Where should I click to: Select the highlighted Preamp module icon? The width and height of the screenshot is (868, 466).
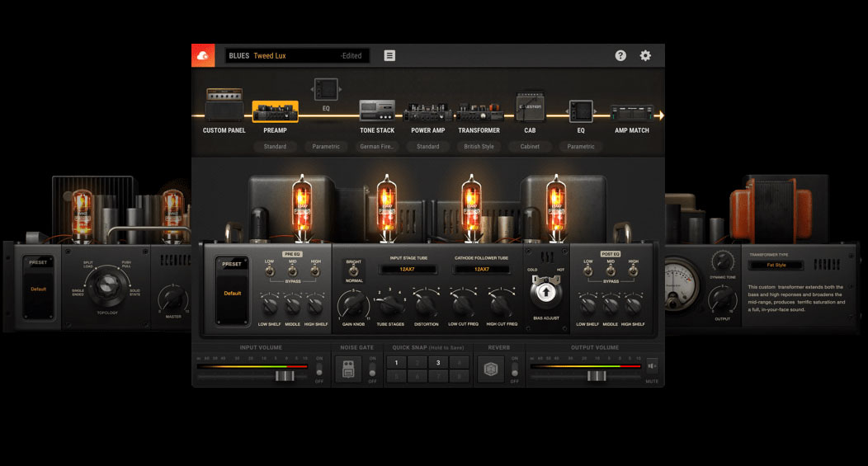pyautogui.click(x=275, y=111)
